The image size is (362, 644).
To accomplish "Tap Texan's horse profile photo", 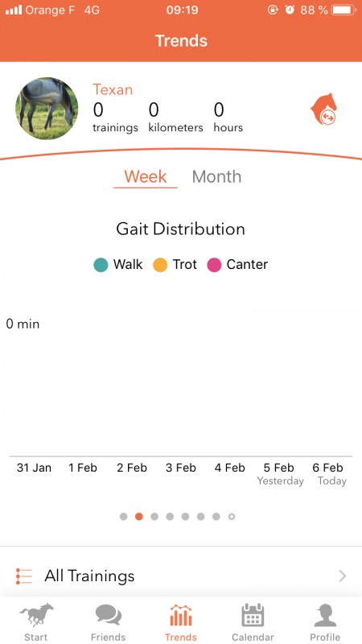I will [47, 109].
